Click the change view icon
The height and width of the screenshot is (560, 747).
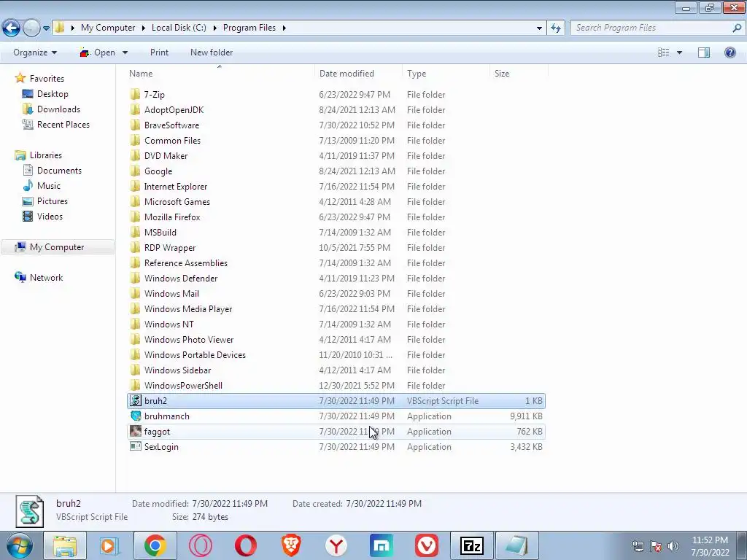tap(663, 52)
